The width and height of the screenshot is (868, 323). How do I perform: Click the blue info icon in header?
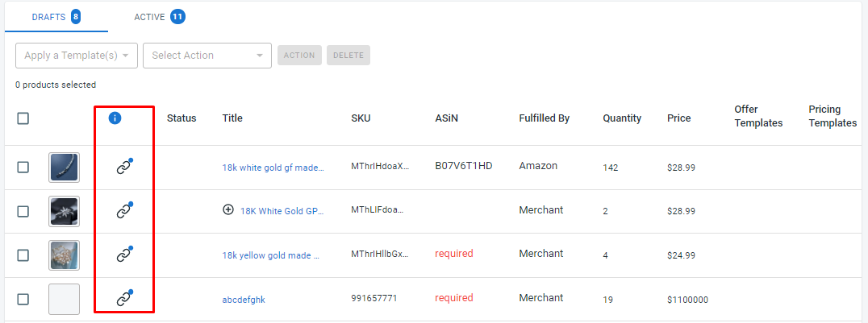point(115,118)
